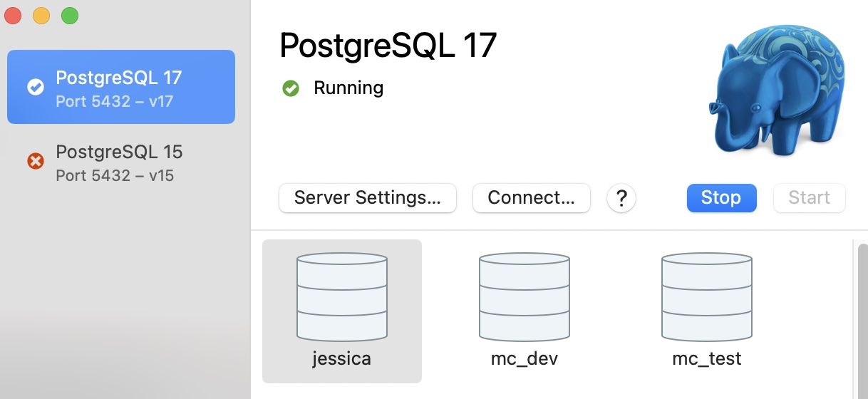This screenshot has width=868, height=399.
Task: Open the mc_test database icon
Action: pyautogui.click(x=707, y=298)
